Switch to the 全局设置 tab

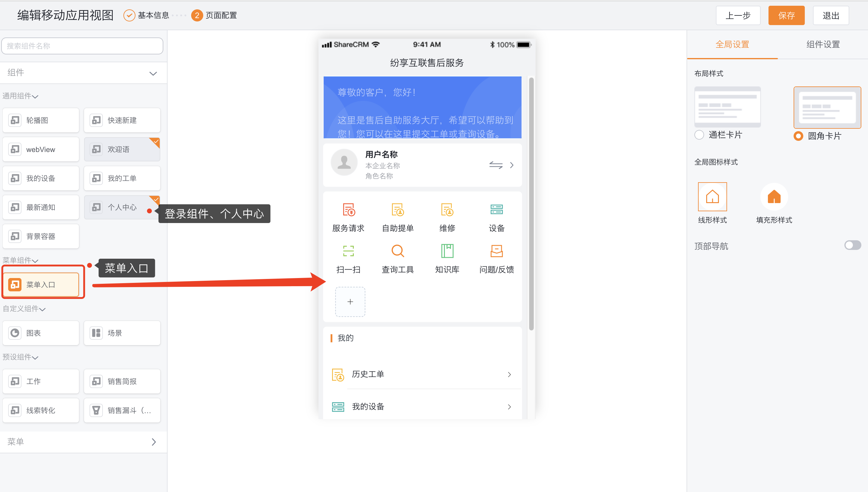coord(732,45)
